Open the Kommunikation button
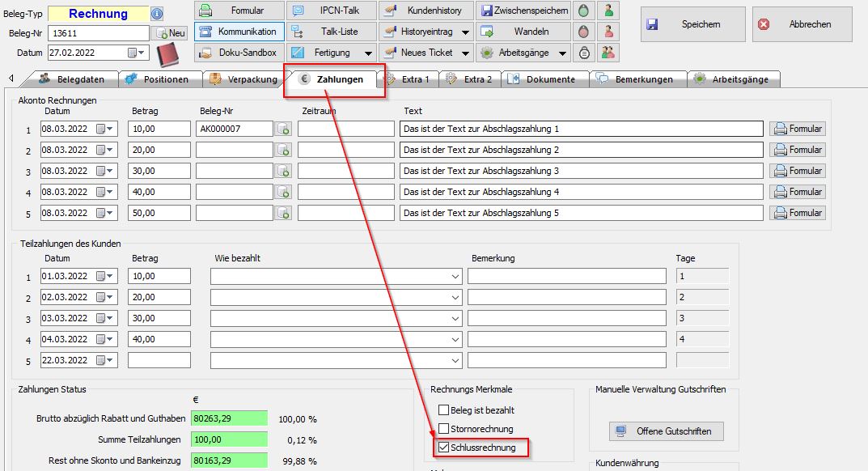This screenshot has width=868, height=471. (239, 32)
